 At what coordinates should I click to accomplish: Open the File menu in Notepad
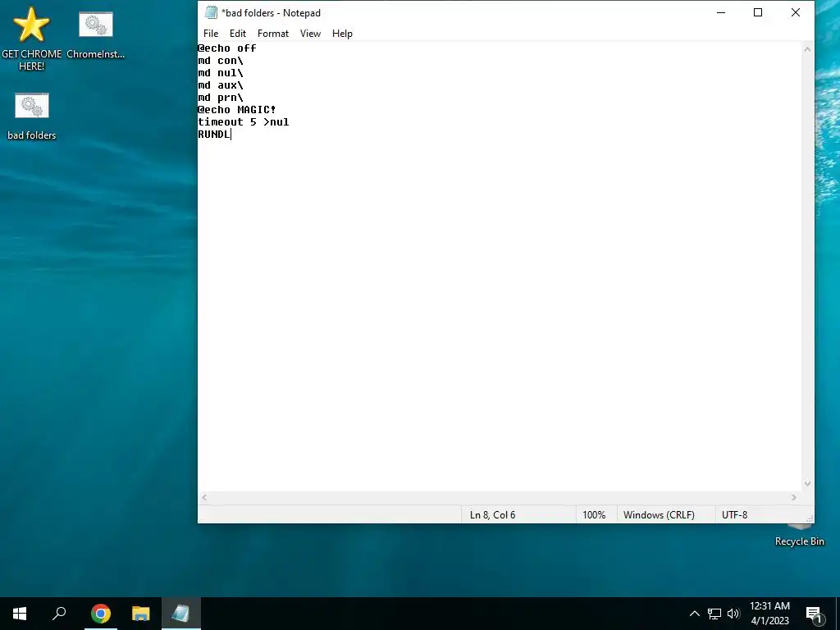tap(211, 33)
